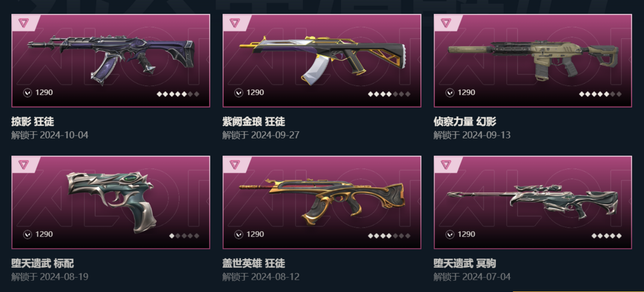Select the 侦察力量 幻影 tan rifle image
This screenshot has width=644, height=292.
(x=533, y=59)
